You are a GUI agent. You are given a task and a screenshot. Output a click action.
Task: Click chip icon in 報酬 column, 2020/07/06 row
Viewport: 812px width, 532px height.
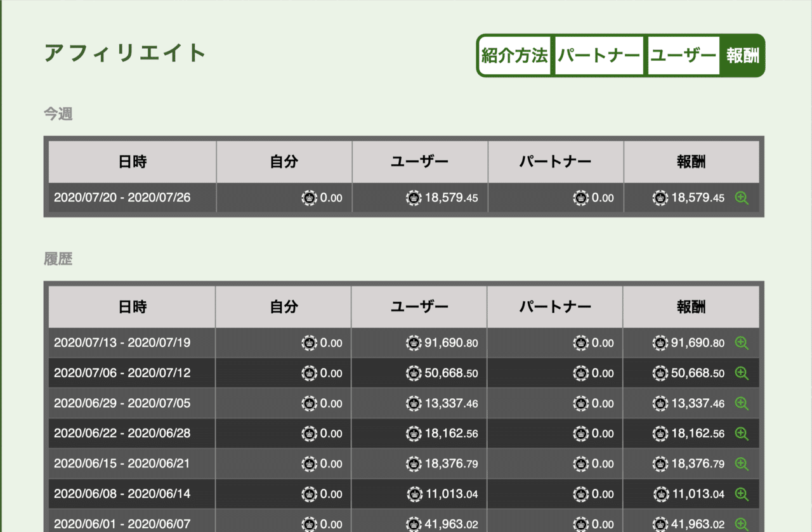click(x=660, y=373)
